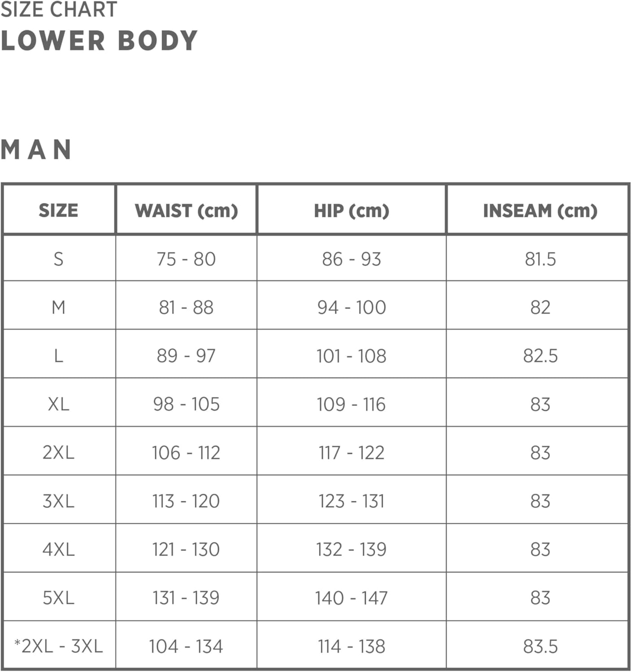Click the INSEAM (cm) column header
Screen dimensions: 632x672
pos(540,210)
